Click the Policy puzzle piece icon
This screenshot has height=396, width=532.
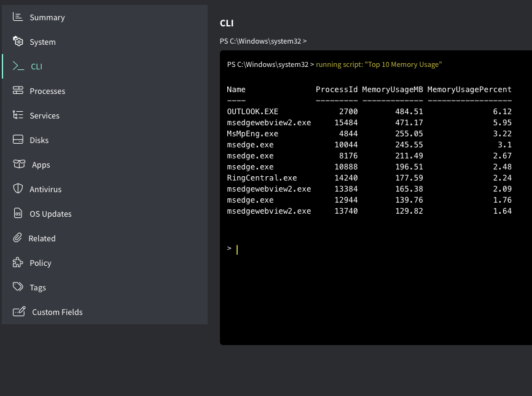(18, 262)
